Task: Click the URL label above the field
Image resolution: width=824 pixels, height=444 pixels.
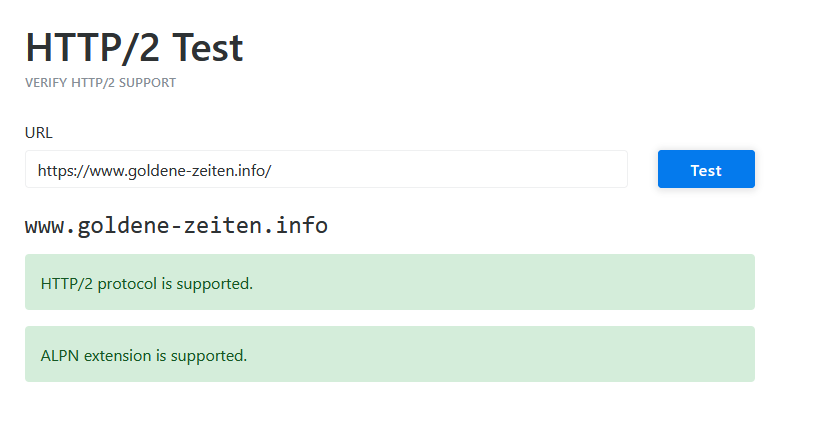Action: [x=39, y=132]
